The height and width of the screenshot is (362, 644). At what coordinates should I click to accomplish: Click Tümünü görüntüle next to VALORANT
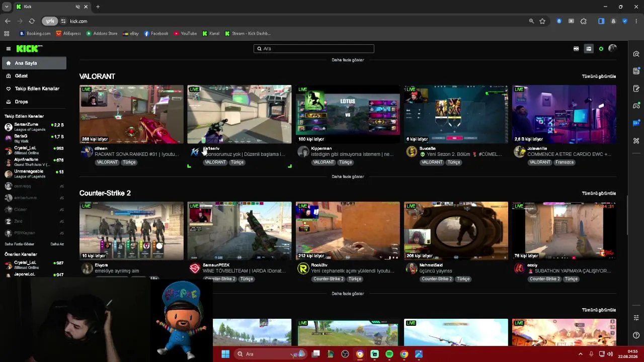coord(599,76)
